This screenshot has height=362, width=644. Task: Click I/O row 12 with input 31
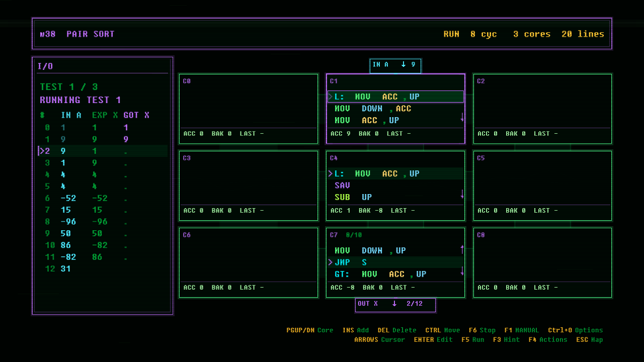[103, 269]
